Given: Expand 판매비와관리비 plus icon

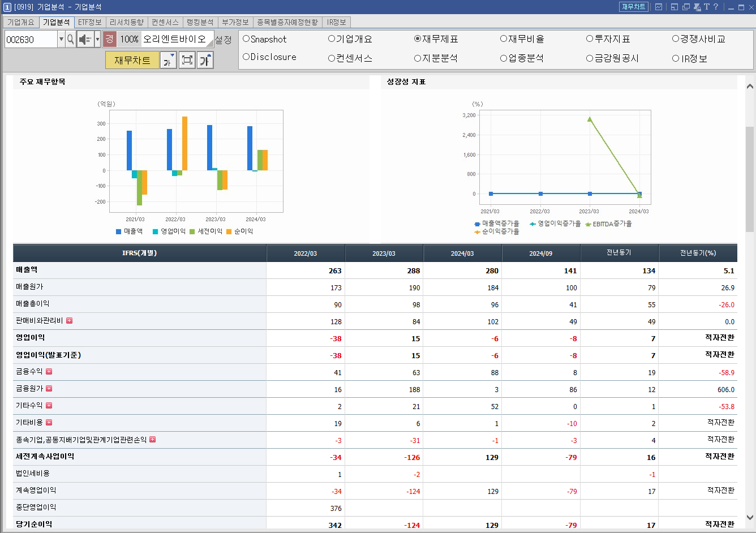Looking at the screenshot, I should point(70,320).
